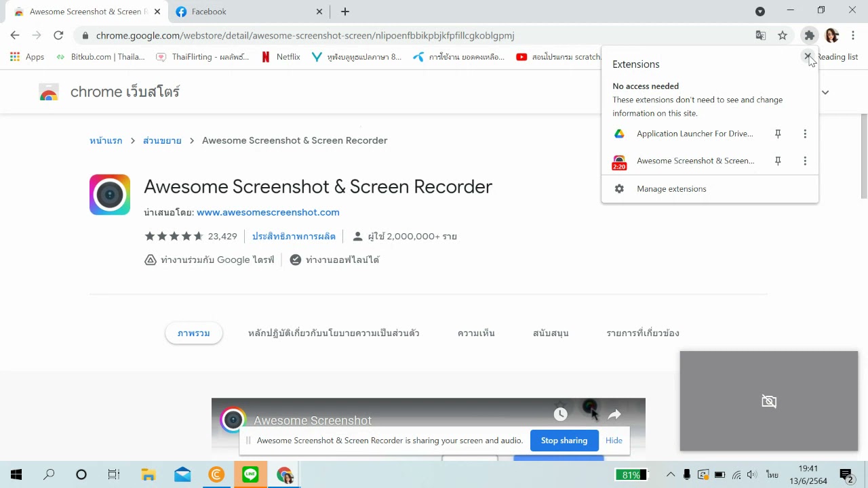Click the ไทย language indicator
The image size is (868, 488).
coord(772,475)
